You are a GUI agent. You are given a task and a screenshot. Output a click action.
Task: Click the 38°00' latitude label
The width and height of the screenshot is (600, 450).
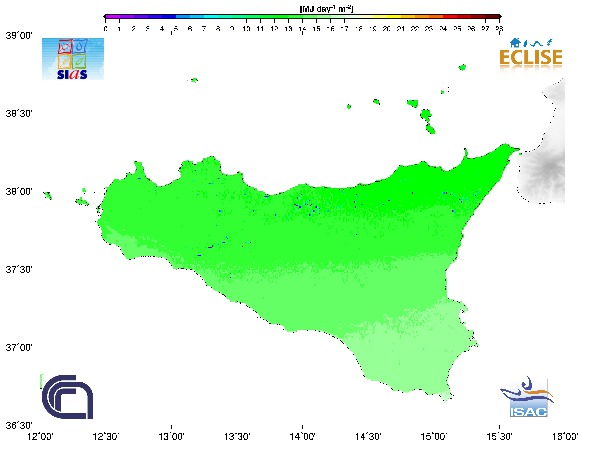pyautogui.click(x=19, y=191)
